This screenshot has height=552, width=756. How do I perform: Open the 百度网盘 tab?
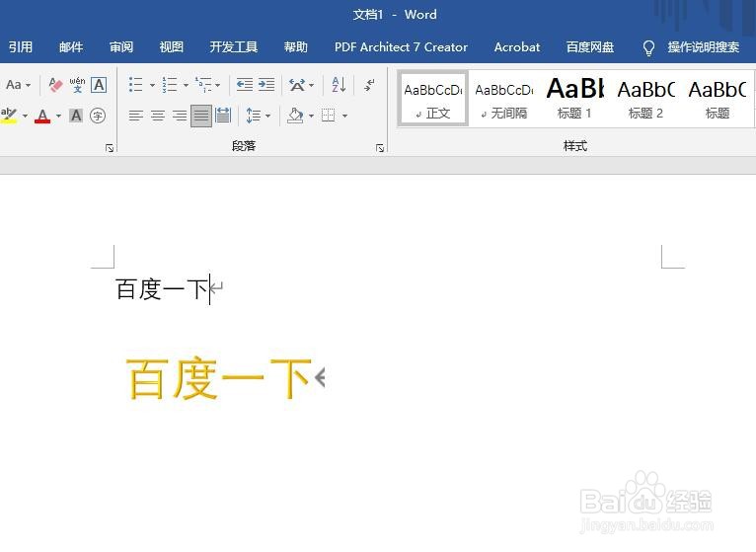click(590, 46)
